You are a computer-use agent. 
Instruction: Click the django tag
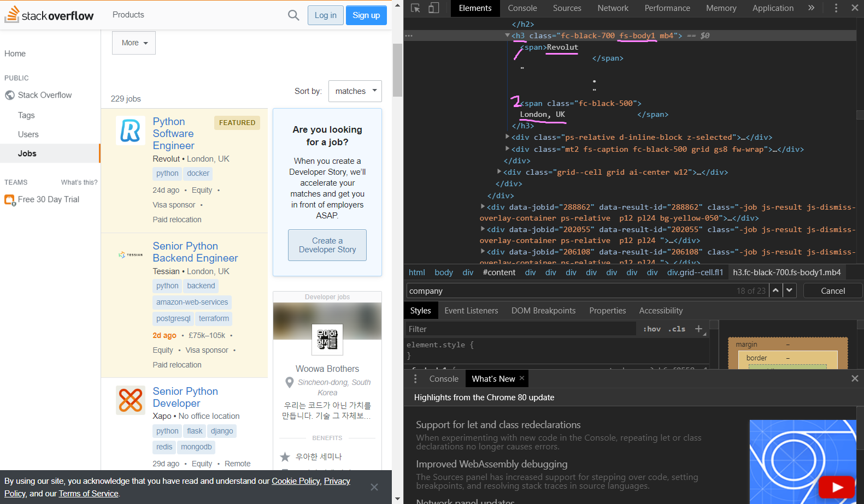(222, 431)
